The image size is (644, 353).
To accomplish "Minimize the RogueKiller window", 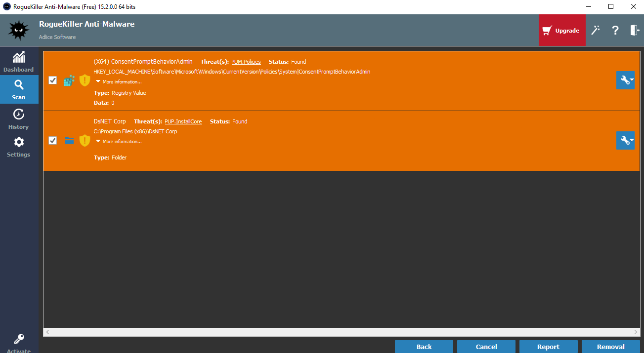I will tap(589, 6).
